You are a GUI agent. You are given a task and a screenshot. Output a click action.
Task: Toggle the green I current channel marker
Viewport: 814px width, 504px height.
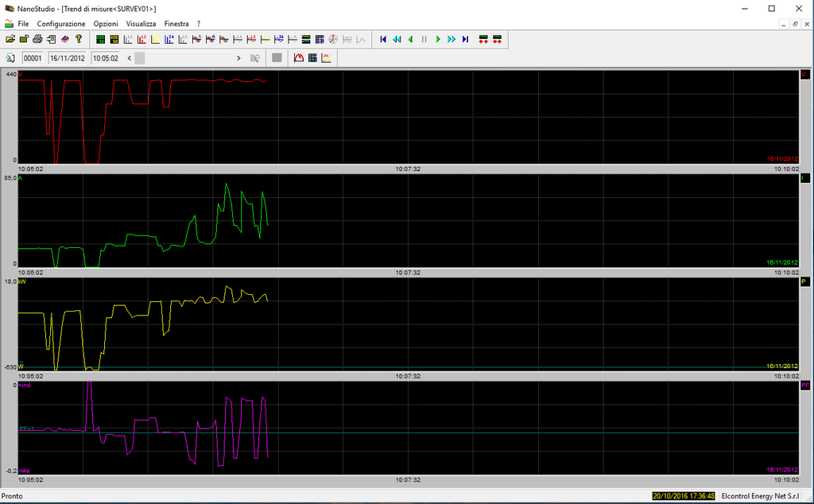(x=804, y=178)
